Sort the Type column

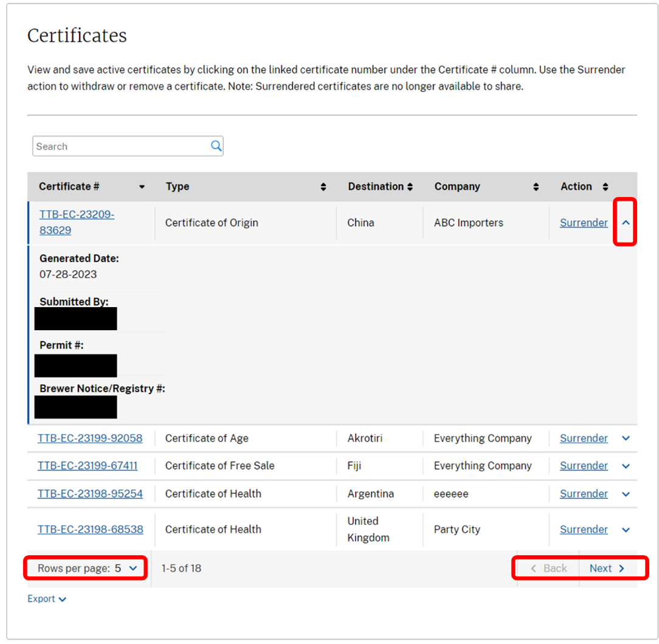tap(323, 187)
